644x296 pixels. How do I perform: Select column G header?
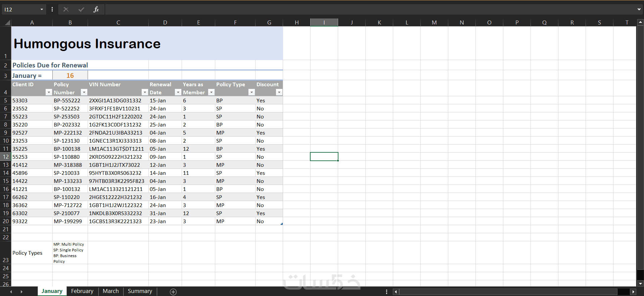[269, 22]
